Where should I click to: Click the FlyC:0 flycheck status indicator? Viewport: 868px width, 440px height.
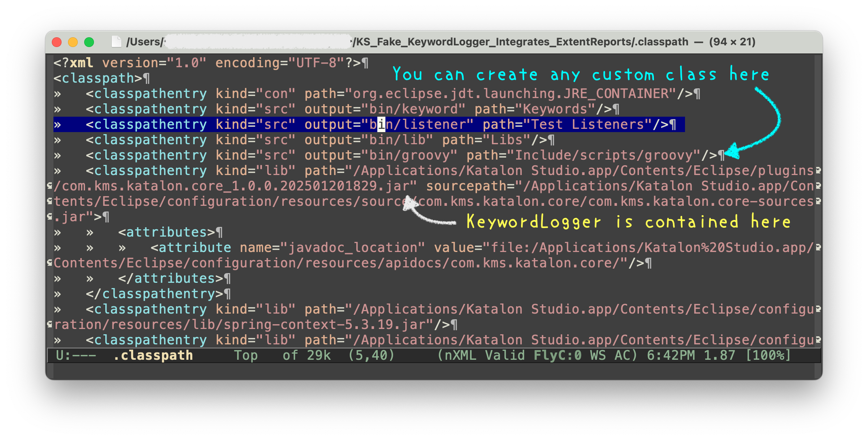click(x=557, y=355)
